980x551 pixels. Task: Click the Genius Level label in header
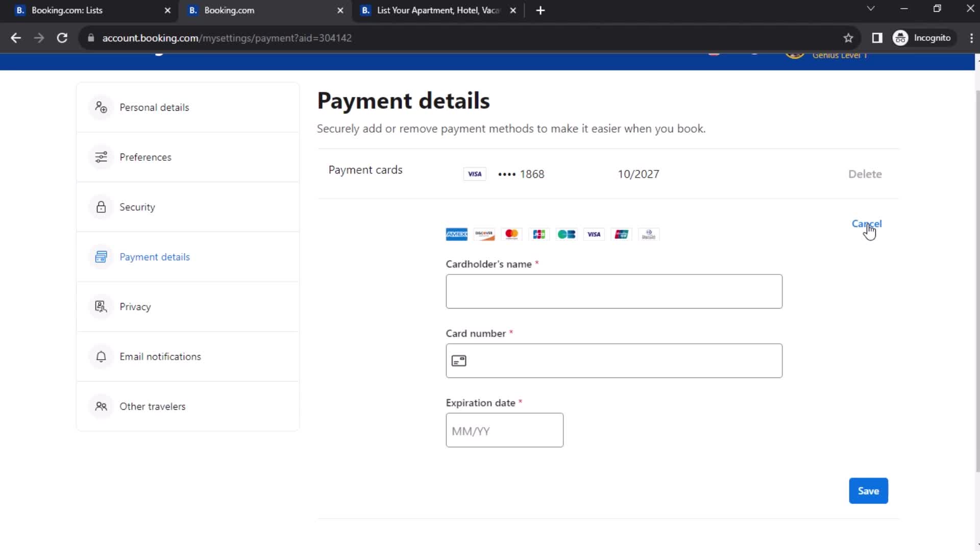click(x=840, y=56)
